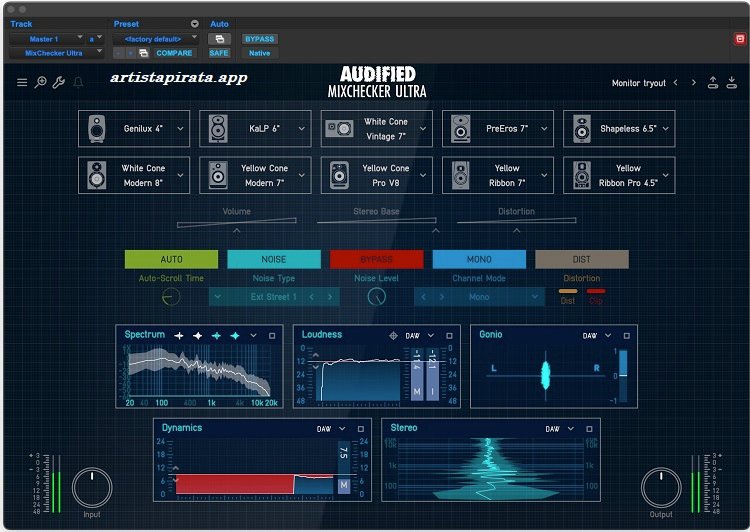Open the Channel Mode Mono dropdown

click(535, 297)
